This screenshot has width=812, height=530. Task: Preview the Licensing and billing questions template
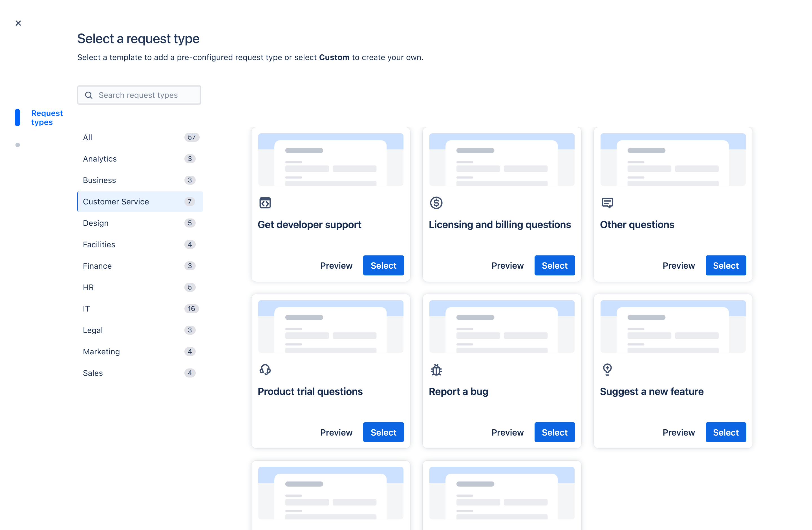507,266
